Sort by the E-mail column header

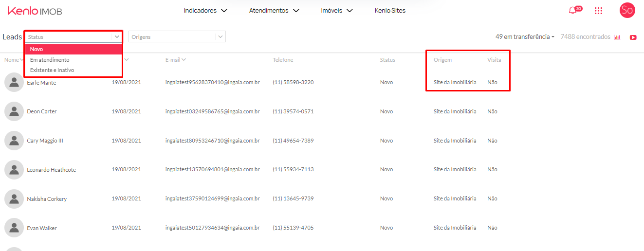point(175,60)
